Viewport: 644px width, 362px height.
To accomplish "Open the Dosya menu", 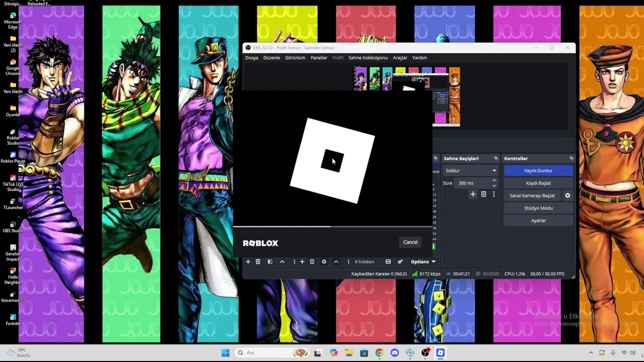I will tap(252, 58).
